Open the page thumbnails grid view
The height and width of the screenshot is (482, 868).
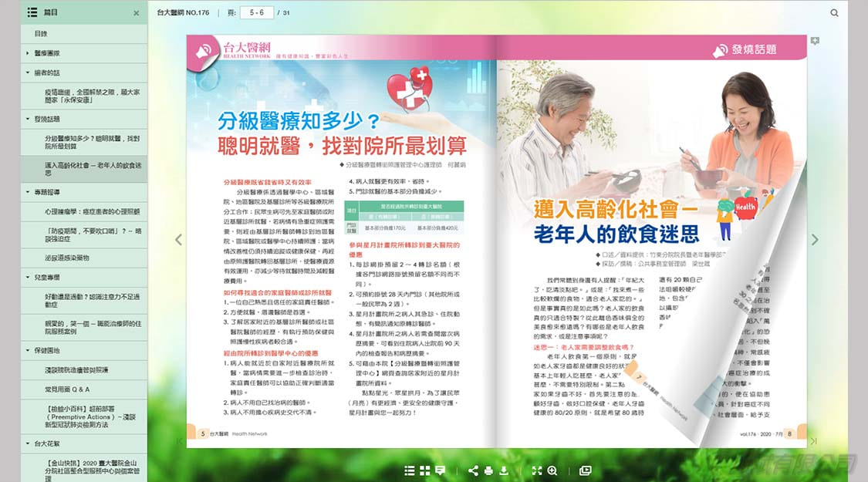coord(424,470)
